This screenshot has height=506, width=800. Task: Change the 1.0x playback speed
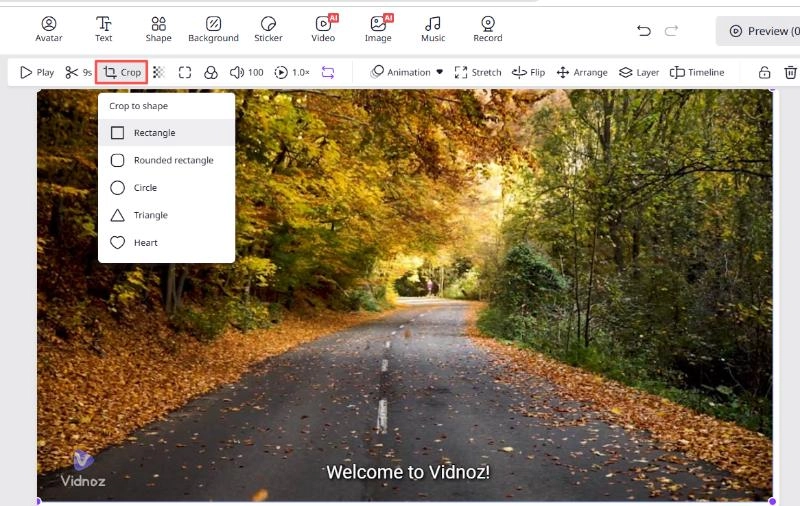(292, 72)
